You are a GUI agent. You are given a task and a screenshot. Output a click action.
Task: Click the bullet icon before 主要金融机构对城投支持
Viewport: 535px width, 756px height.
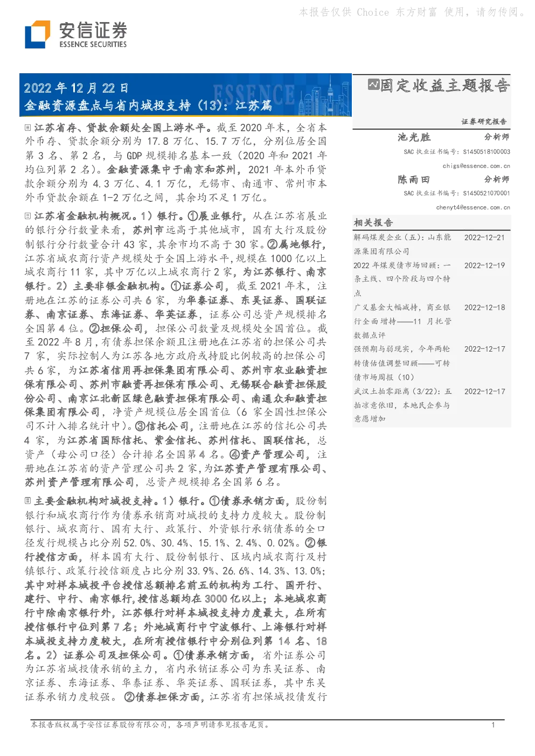[27, 501]
